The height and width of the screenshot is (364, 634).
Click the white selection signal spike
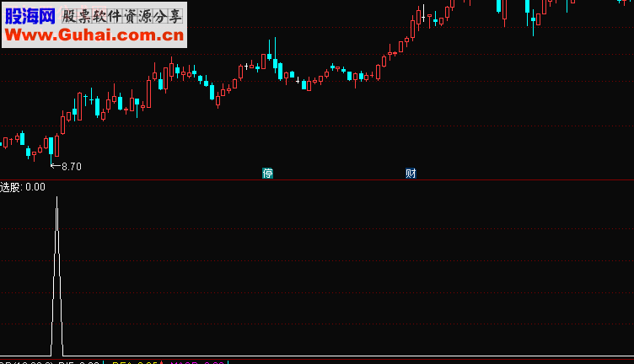pyautogui.click(x=57, y=276)
